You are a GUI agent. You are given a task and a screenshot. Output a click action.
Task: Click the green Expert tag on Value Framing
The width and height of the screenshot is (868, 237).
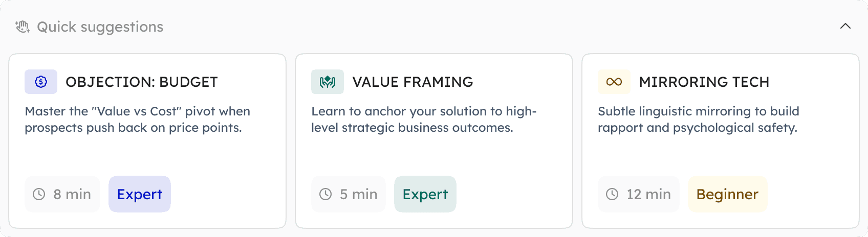(x=425, y=194)
